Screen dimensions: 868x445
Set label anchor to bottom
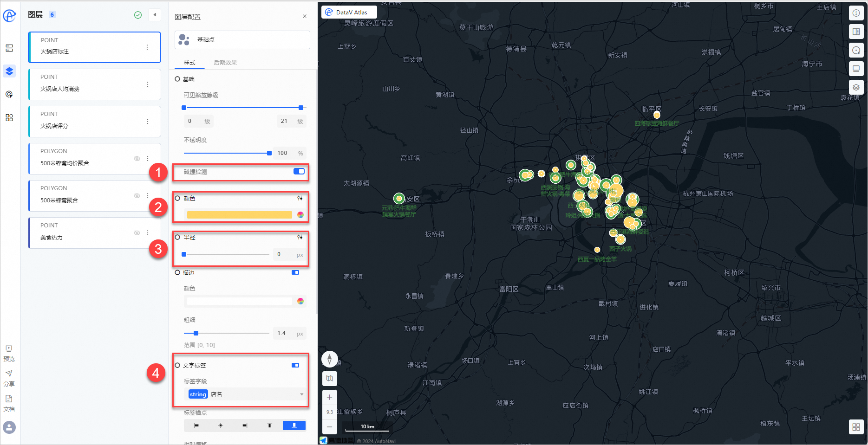294,426
